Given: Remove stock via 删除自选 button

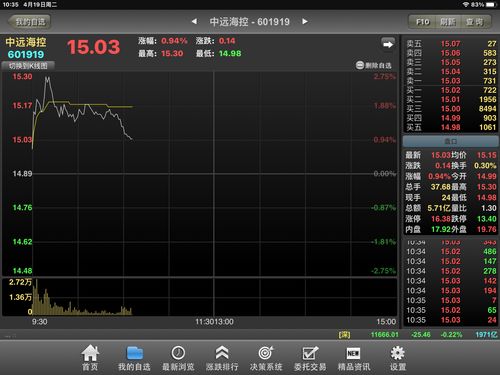Looking at the screenshot, I should coord(374,65).
